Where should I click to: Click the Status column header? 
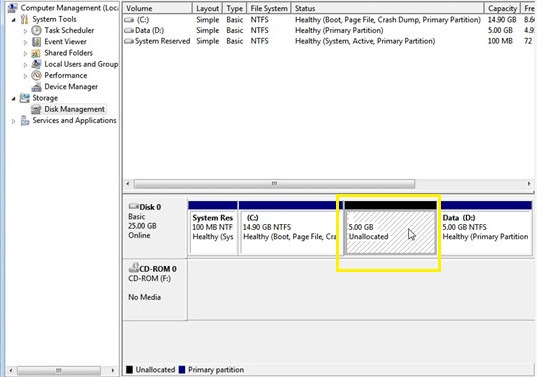(387, 8)
